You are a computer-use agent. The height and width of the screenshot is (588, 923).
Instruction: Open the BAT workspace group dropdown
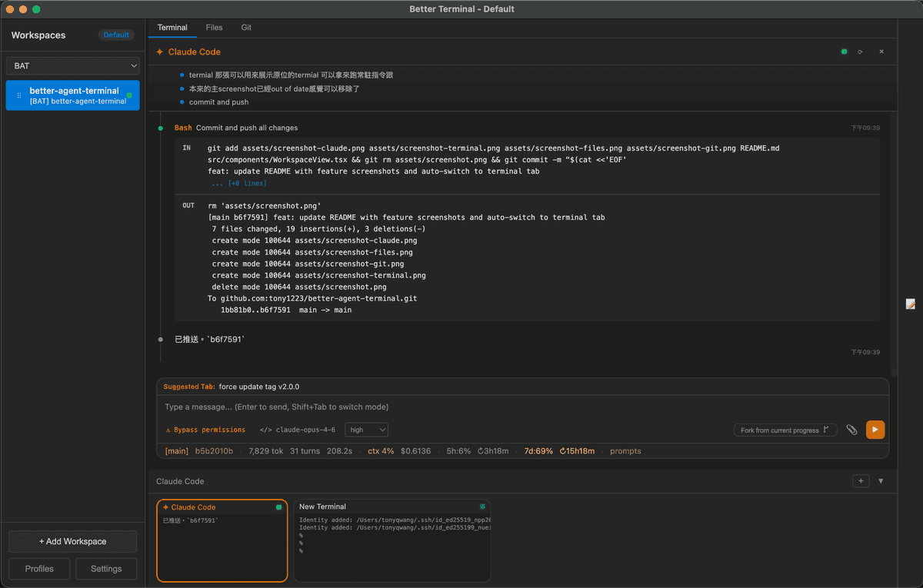click(73, 66)
